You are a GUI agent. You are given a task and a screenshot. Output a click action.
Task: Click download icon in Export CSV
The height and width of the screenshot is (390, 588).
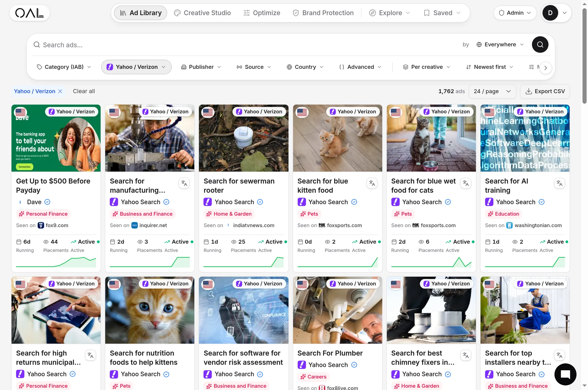(529, 91)
